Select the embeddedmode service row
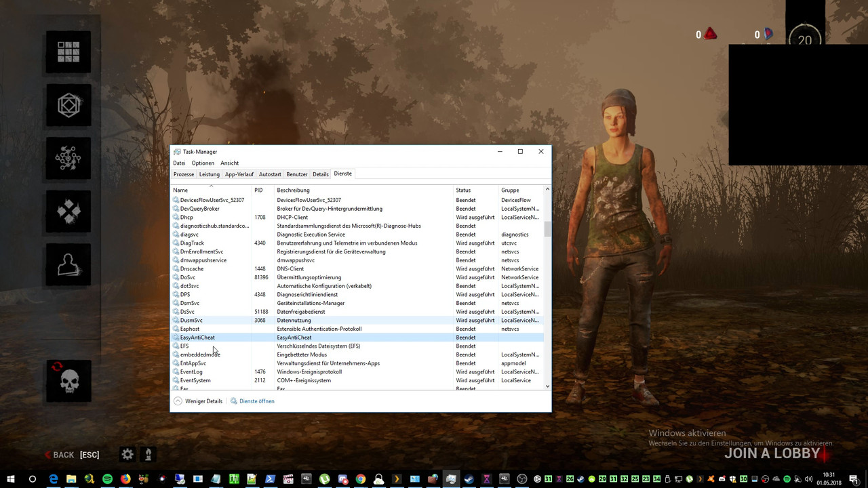 click(357, 354)
